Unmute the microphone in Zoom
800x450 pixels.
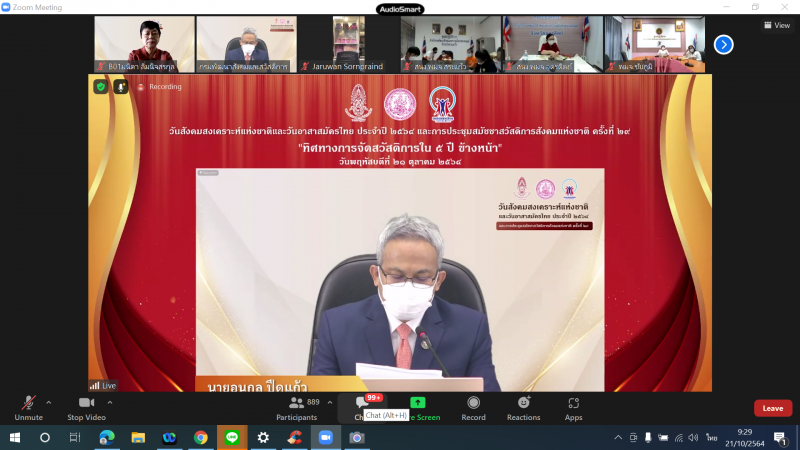(x=29, y=409)
